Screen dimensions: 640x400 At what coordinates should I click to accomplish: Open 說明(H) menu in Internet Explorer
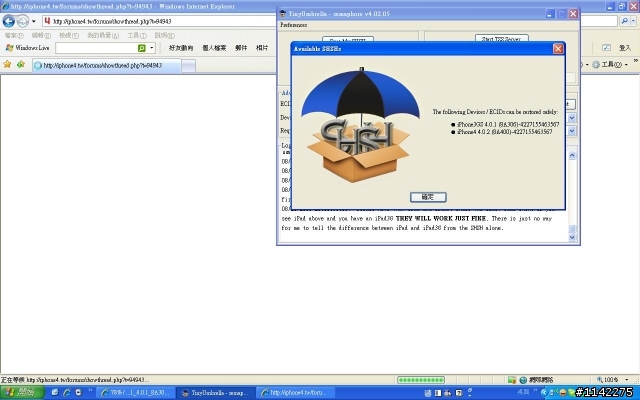[x=164, y=36]
